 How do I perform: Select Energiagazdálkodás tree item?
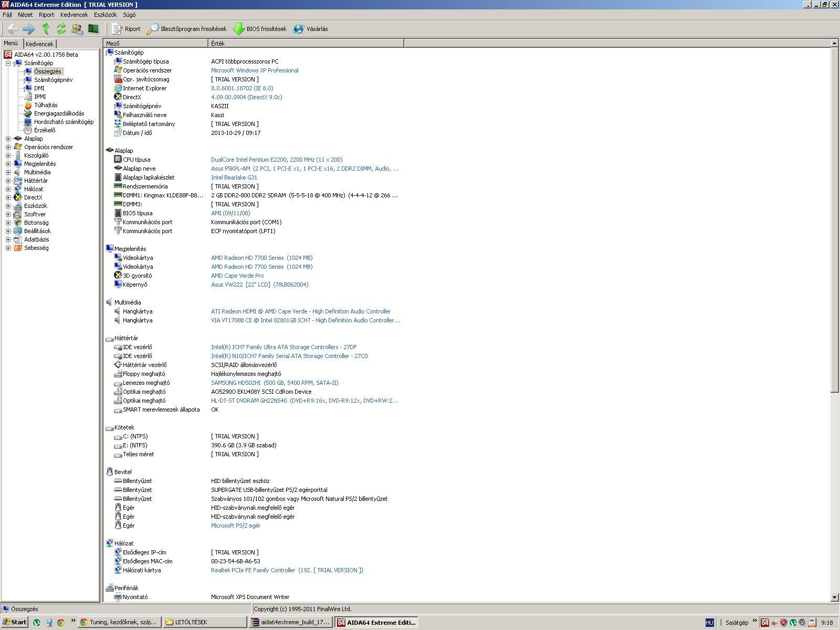(x=59, y=113)
